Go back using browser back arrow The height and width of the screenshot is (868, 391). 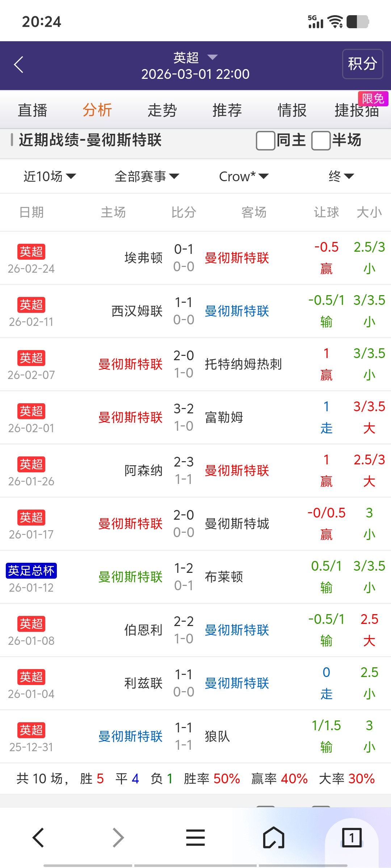coord(38,837)
